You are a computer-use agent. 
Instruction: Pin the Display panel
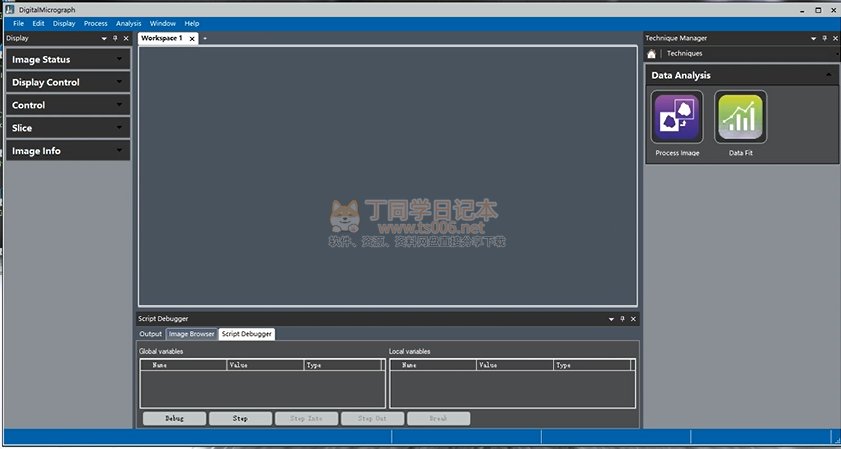click(115, 38)
